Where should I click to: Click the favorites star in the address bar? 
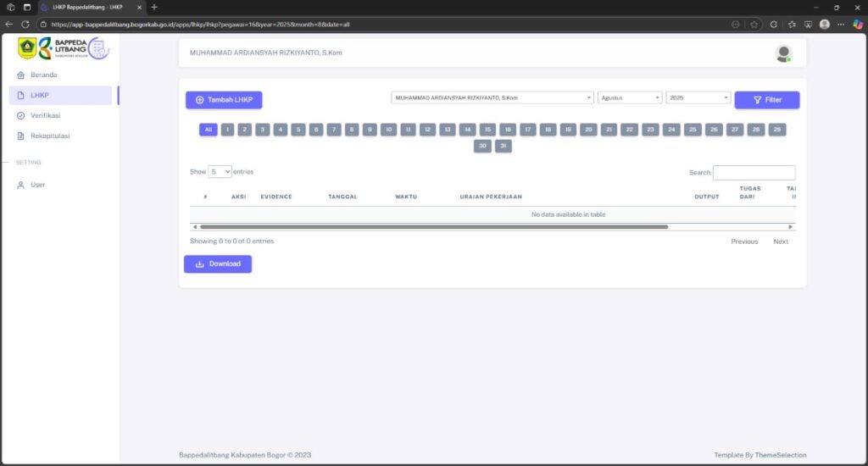754,25
